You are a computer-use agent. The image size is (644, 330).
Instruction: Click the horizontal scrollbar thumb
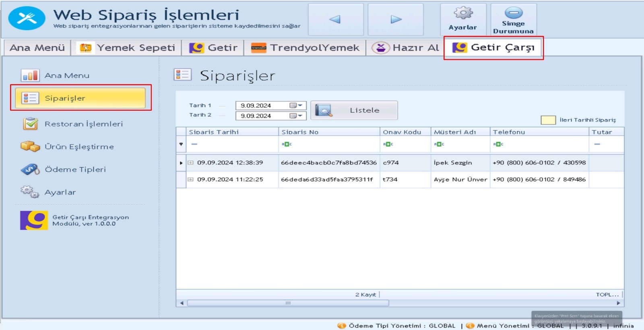coord(288,303)
